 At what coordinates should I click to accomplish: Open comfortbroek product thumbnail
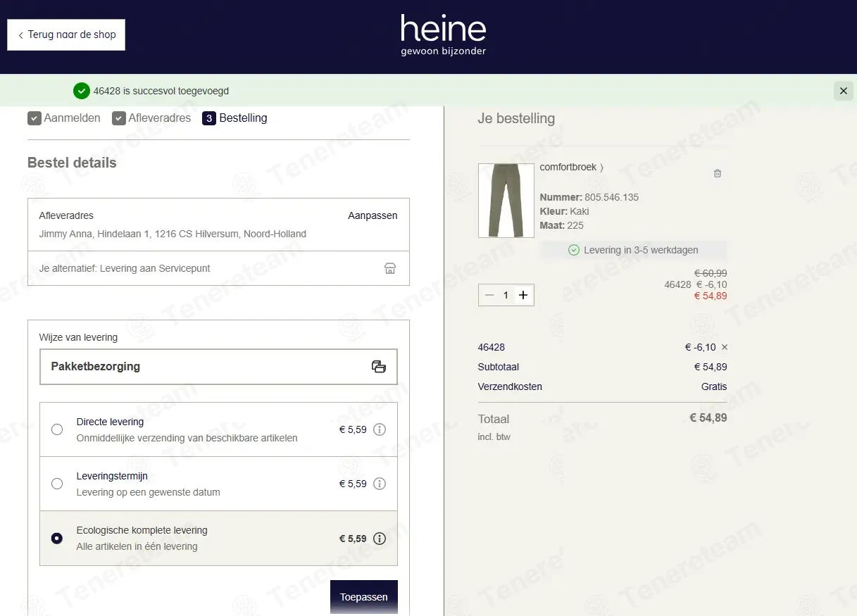(506, 201)
